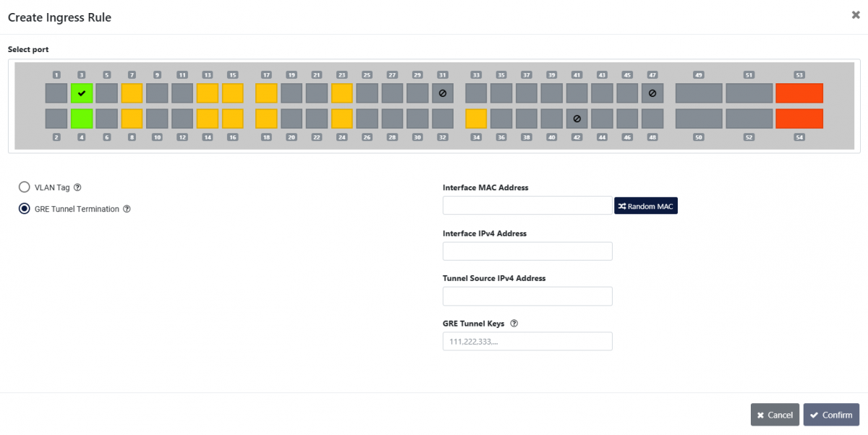This screenshot has width=868, height=435.
Task: Select green port 4
Action: pos(82,119)
